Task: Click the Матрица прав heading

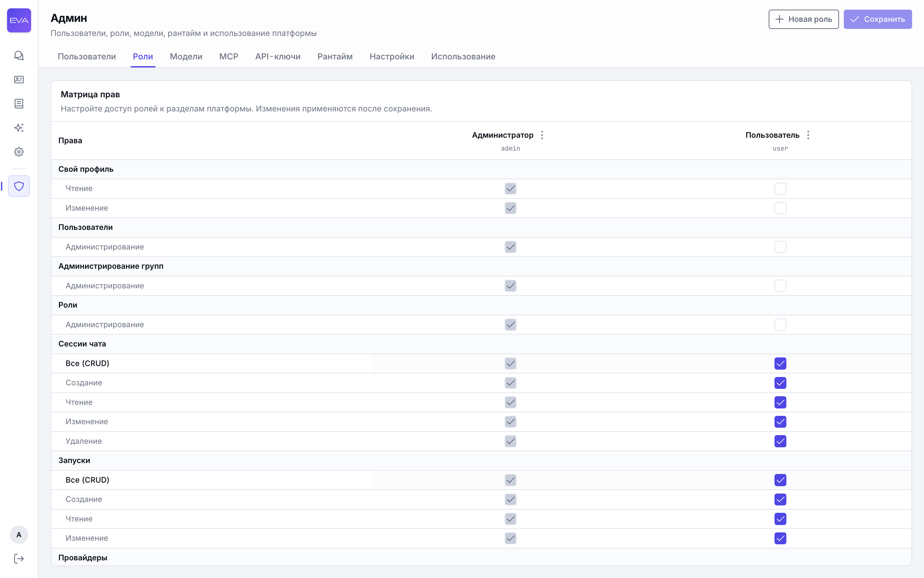Action: coord(90,94)
